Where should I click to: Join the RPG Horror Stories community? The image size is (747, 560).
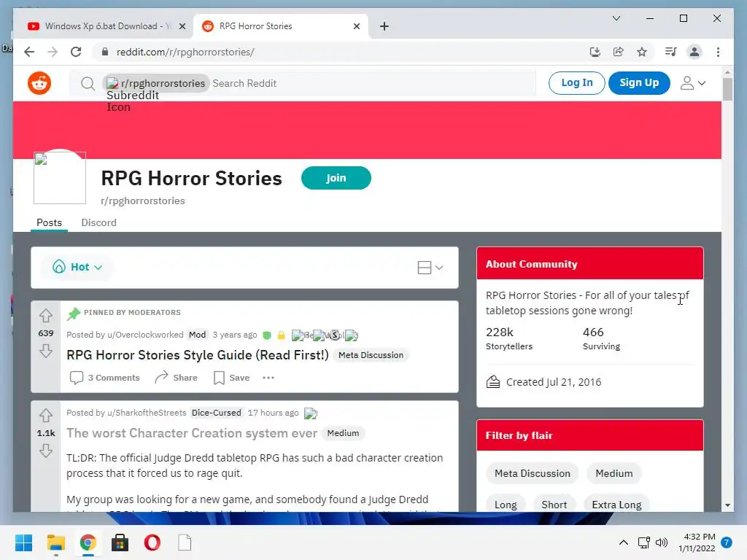click(336, 178)
